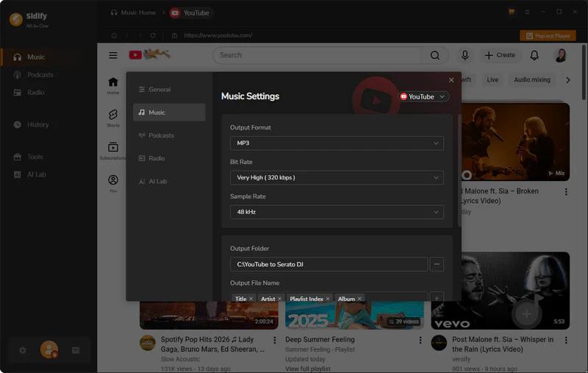Screen dimensions: 588x373
Task: Remove the Title tag from file name
Action: [251, 299]
